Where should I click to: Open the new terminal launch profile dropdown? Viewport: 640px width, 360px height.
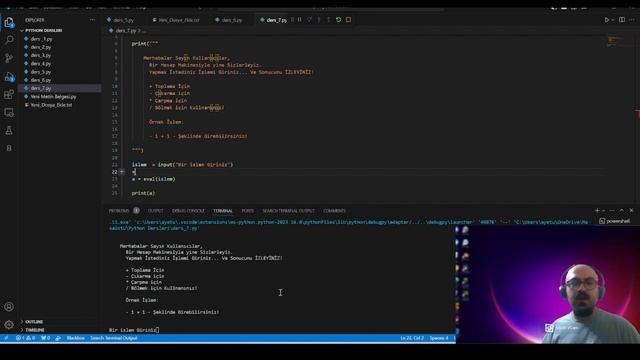click(x=604, y=211)
